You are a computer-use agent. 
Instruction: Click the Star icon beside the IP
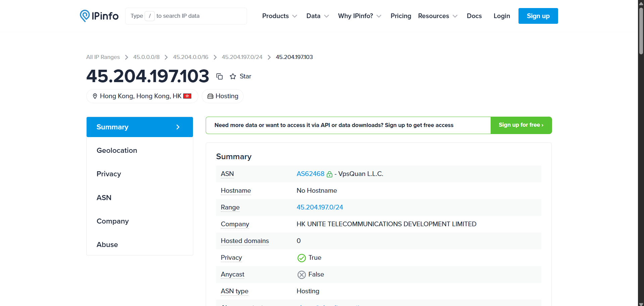click(233, 76)
